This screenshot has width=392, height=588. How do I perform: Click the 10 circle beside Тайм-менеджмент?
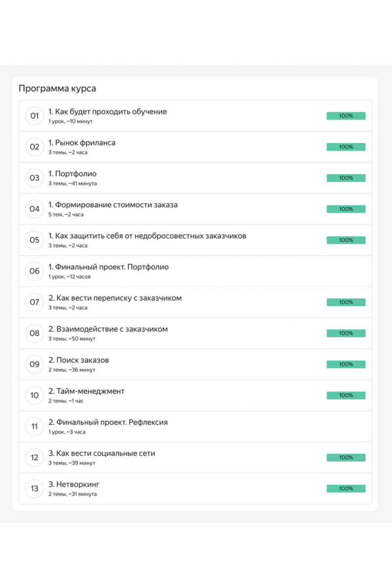click(x=34, y=395)
